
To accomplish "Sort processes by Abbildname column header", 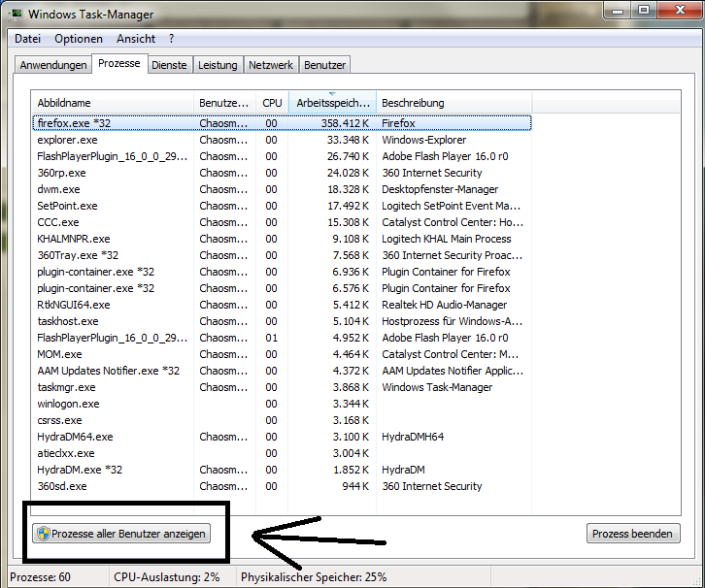I will pyautogui.click(x=112, y=103).
